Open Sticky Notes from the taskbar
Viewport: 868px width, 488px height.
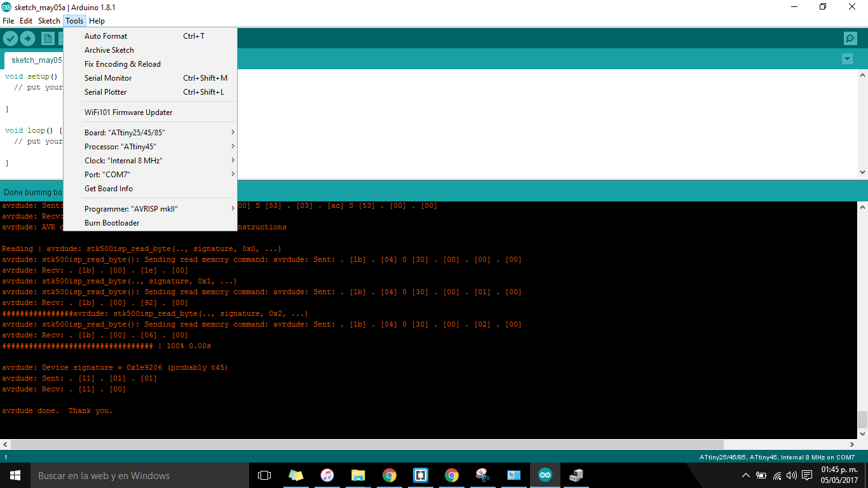pyautogui.click(x=295, y=475)
